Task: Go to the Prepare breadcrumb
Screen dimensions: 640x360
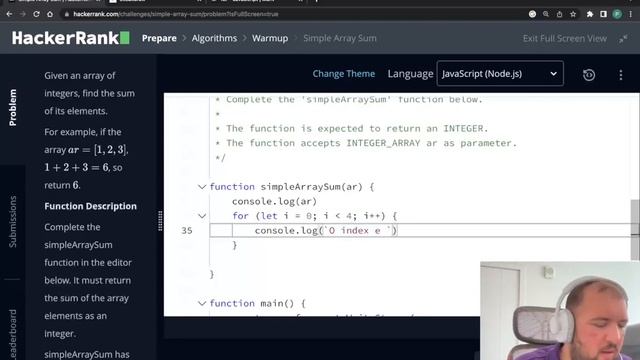Action: coord(159,38)
